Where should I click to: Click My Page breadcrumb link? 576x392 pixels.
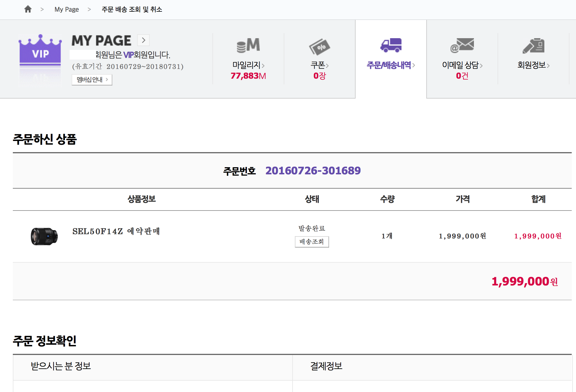(66, 9)
